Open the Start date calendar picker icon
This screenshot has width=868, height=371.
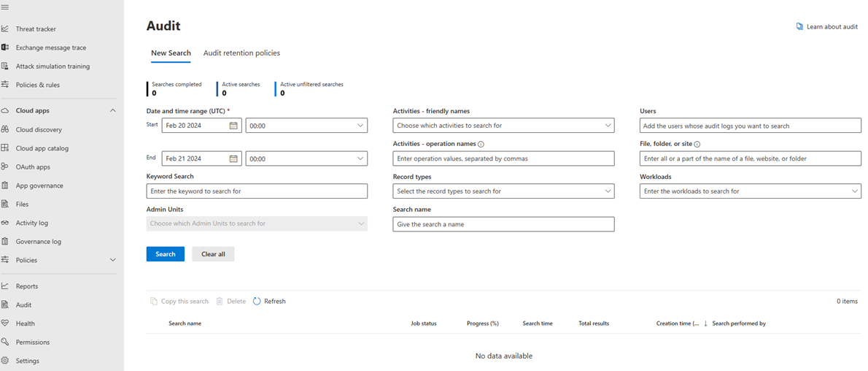(x=233, y=126)
